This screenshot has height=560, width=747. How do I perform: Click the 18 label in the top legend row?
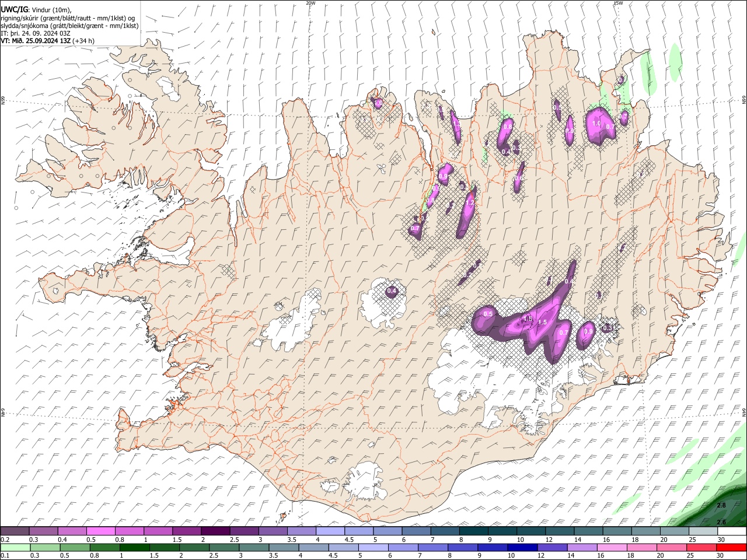[635, 540]
